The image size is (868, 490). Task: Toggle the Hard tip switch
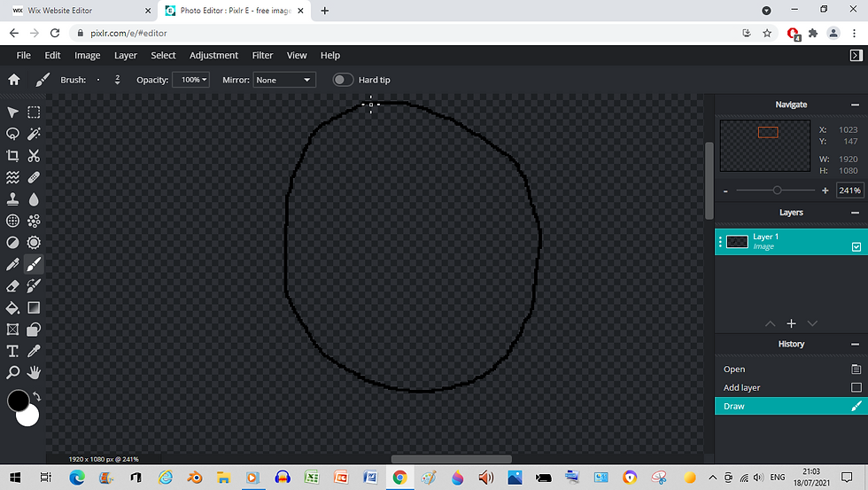[x=343, y=80]
